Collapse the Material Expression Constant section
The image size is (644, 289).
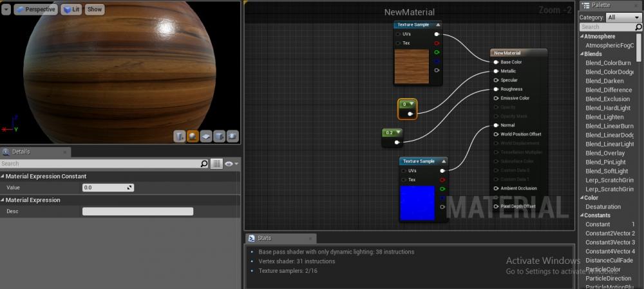click(3, 176)
